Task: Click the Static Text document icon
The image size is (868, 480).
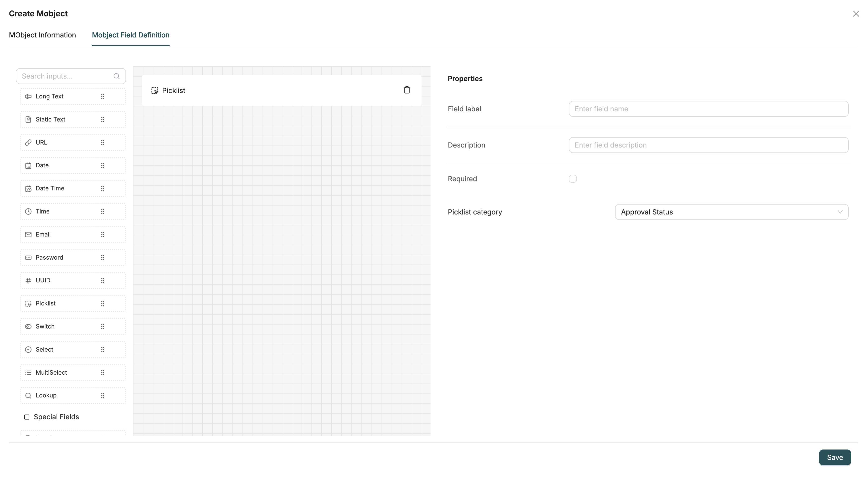Action: pyautogui.click(x=28, y=119)
